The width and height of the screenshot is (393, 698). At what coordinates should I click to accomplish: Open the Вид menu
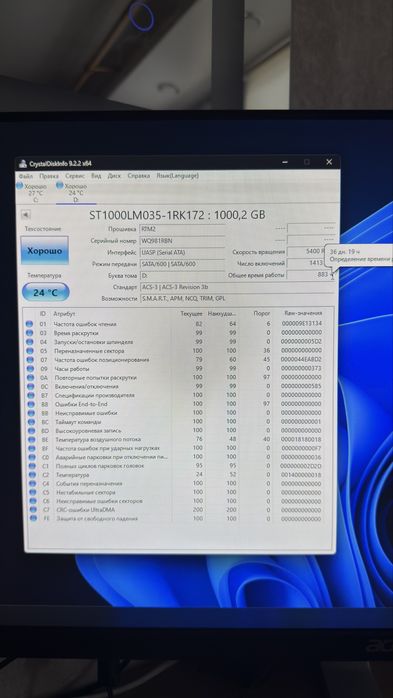pos(96,176)
